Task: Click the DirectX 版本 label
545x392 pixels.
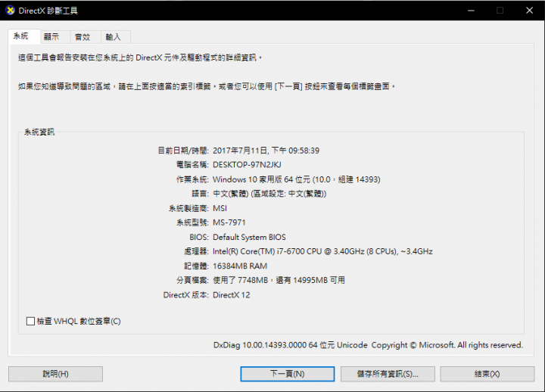Action: click(x=186, y=294)
